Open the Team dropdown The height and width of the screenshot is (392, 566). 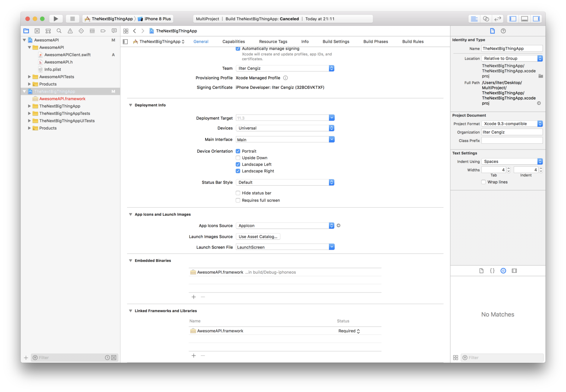(285, 68)
